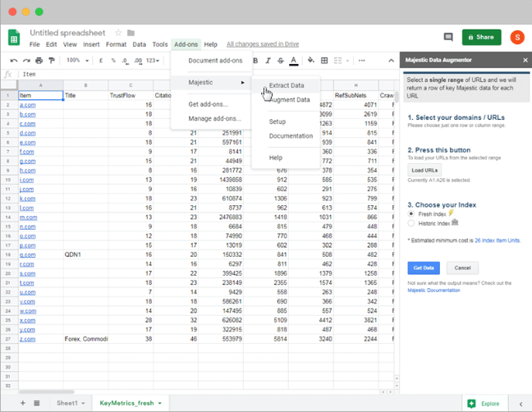The width and height of the screenshot is (532, 412).
Task: Format as percent icon
Action: click(x=113, y=61)
